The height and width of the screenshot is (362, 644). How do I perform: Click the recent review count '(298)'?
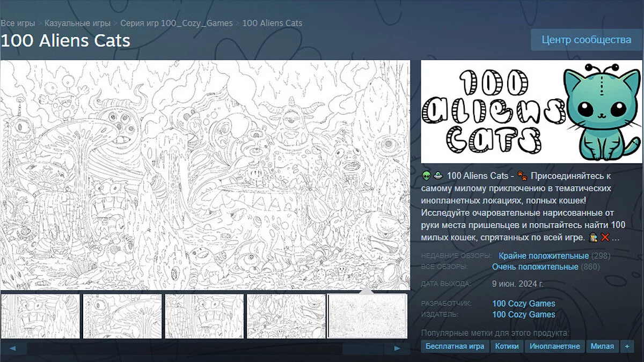(x=601, y=256)
